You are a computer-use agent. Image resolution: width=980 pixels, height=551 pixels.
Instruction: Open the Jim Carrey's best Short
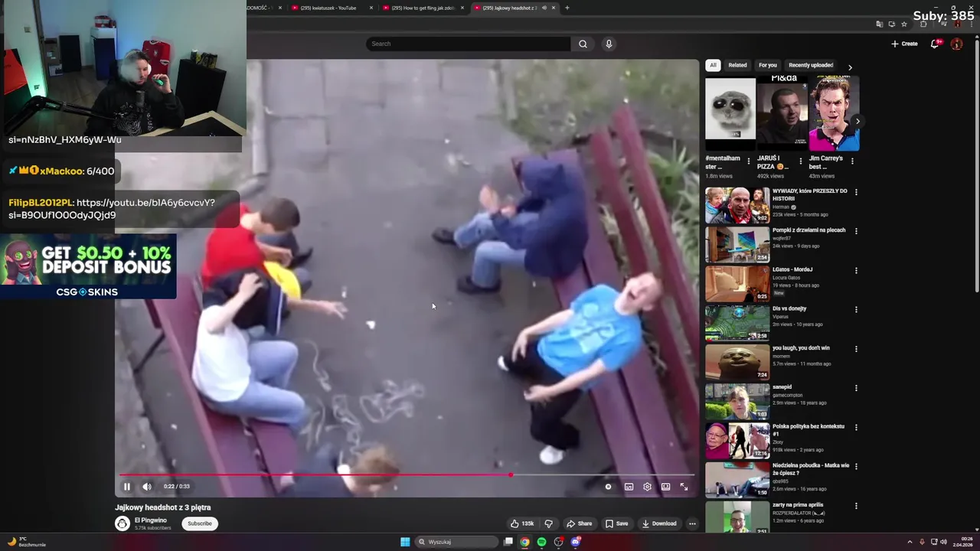(834, 113)
